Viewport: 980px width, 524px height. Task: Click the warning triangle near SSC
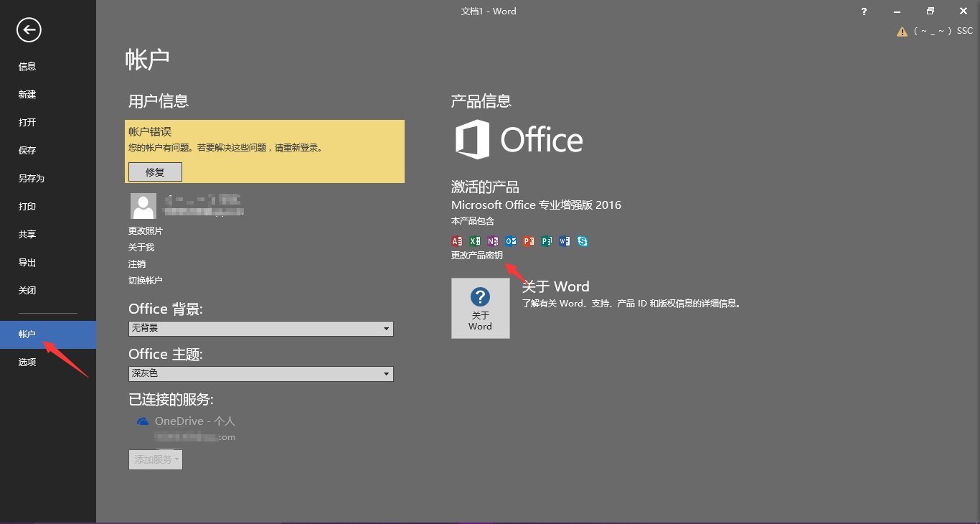(x=902, y=31)
